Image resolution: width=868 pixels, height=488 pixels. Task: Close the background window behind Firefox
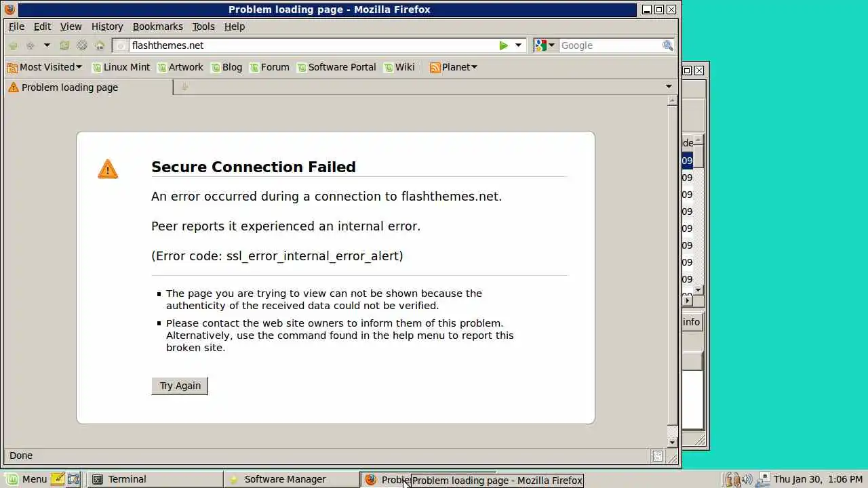tap(699, 70)
